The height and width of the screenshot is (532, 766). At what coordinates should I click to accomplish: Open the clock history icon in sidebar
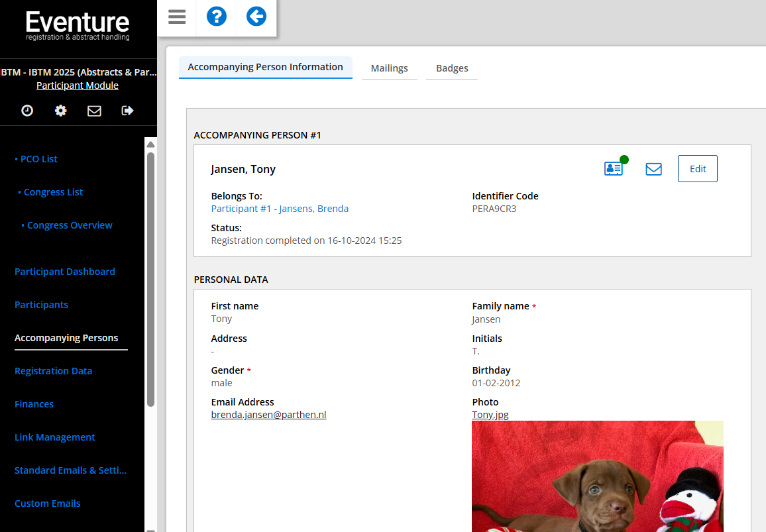27,111
